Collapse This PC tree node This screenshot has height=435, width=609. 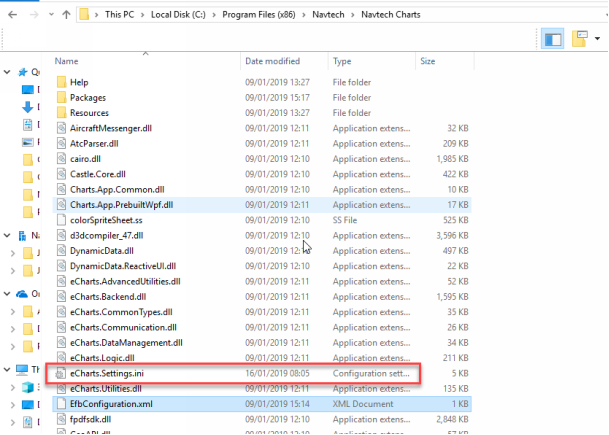click(7, 369)
